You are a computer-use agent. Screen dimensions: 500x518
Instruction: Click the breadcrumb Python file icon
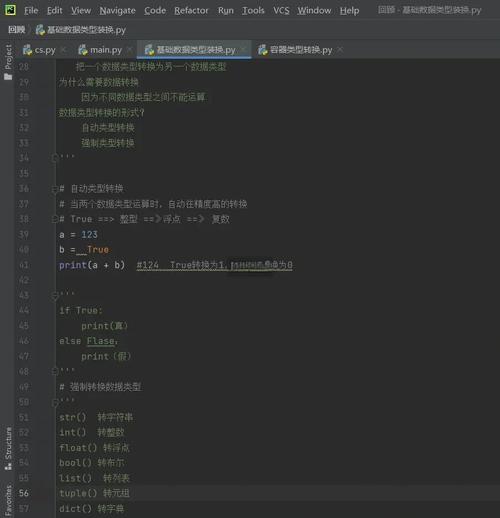click(40, 30)
